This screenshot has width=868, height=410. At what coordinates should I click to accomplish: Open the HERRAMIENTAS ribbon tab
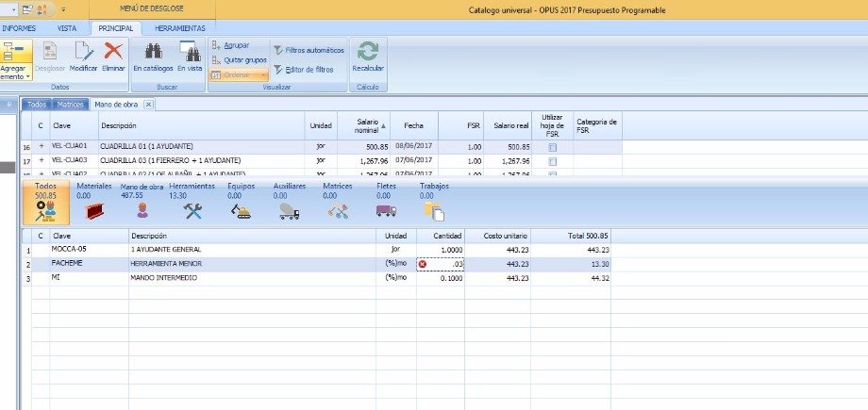[x=179, y=28]
